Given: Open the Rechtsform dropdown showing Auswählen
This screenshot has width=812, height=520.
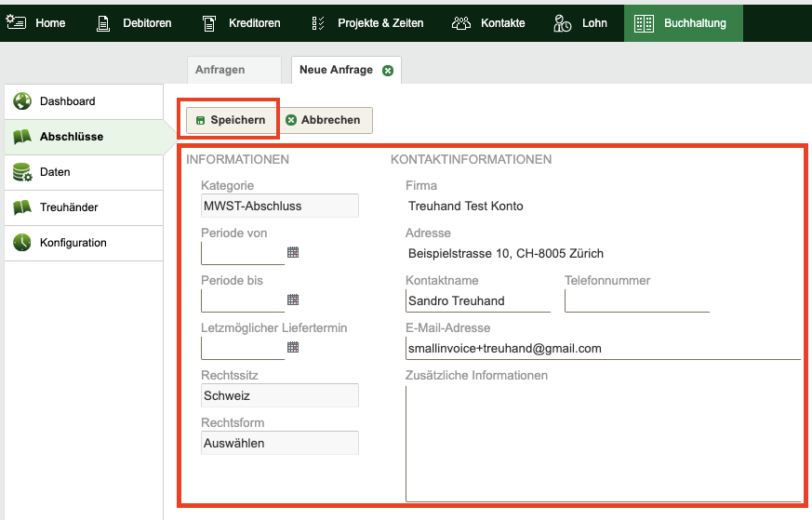Looking at the screenshot, I should click(x=280, y=443).
